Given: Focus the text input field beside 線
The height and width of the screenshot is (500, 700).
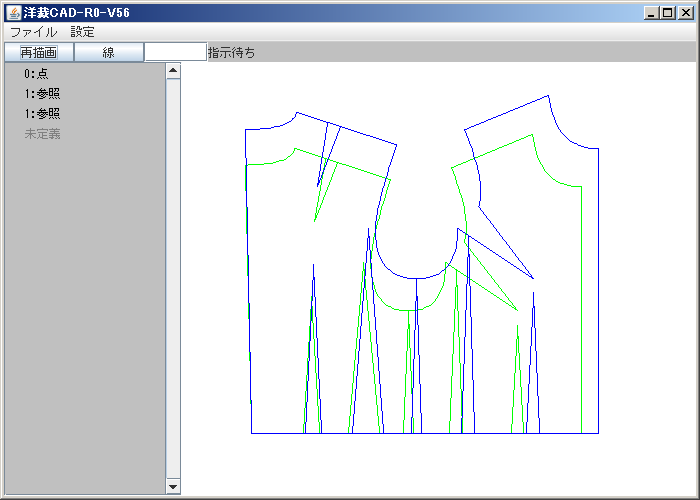Looking at the screenshot, I should [175, 52].
